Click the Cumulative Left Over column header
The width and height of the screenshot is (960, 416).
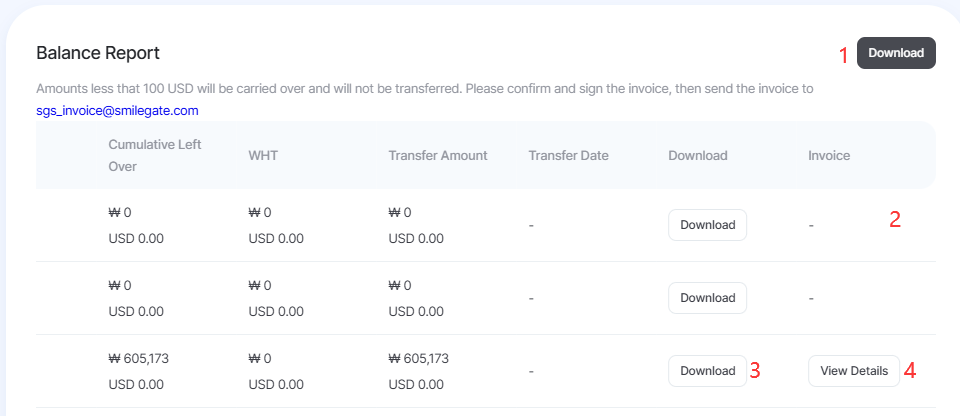click(x=155, y=155)
